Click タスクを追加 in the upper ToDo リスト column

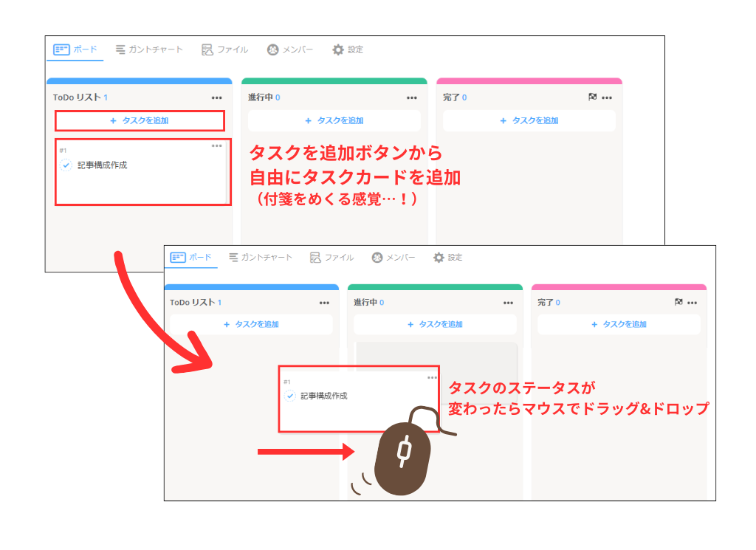tap(140, 120)
